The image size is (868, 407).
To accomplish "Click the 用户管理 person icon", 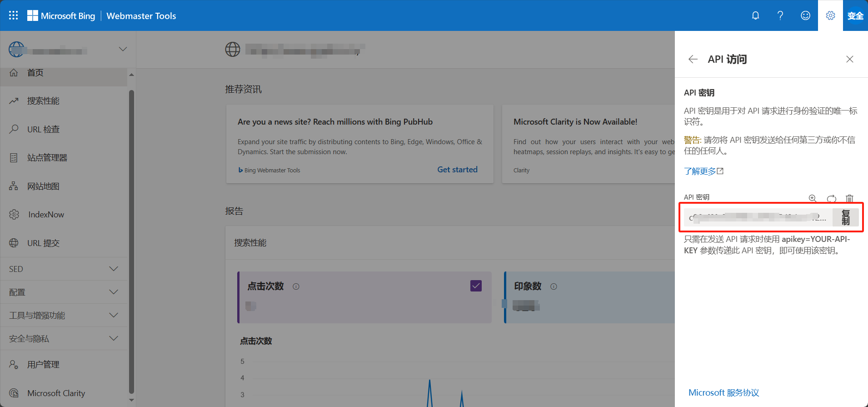I will pyautogui.click(x=14, y=365).
